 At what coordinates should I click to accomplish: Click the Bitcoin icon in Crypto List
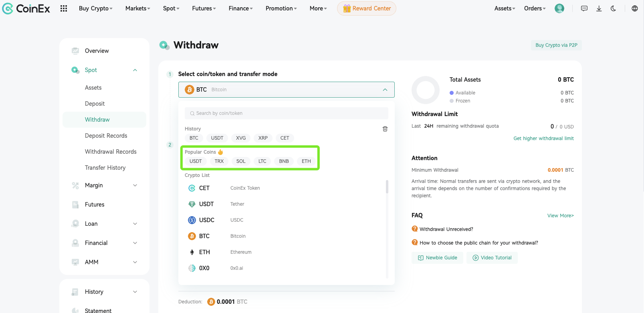tap(192, 236)
